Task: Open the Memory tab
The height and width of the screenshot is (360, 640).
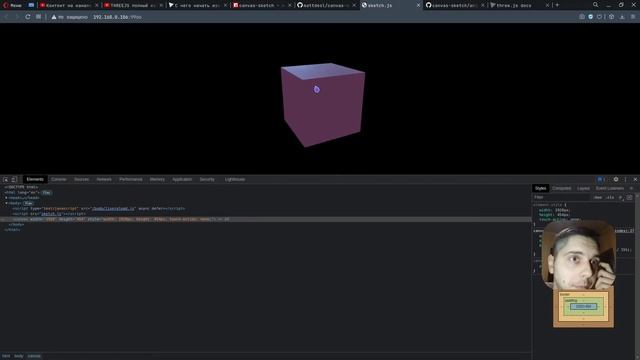Action: [157, 179]
